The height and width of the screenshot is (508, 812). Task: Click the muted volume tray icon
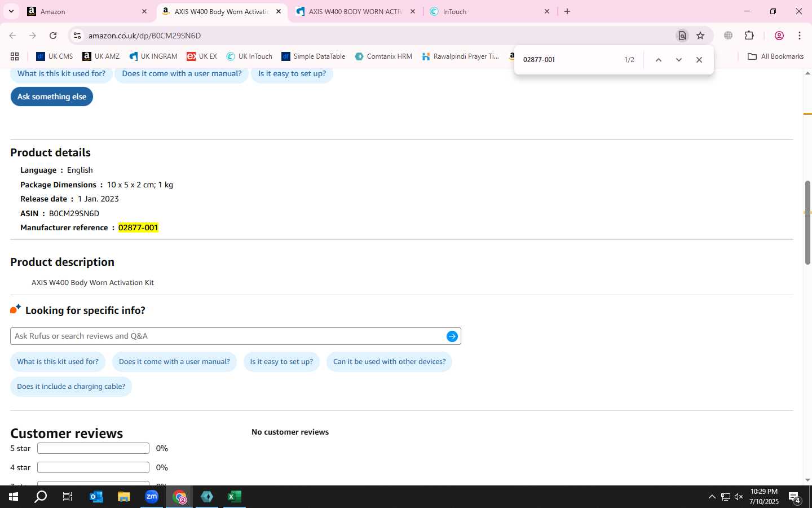(739, 497)
